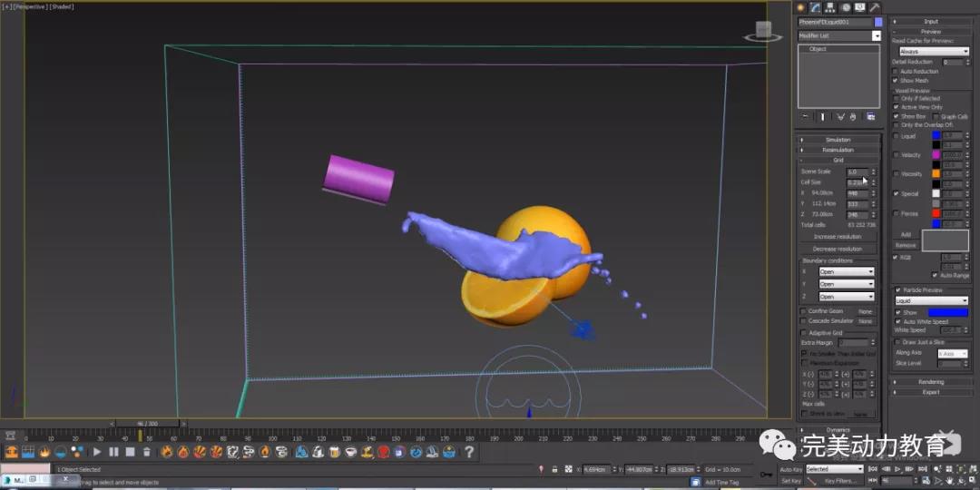Click the blue Particle Preview Show color swatch

click(947, 312)
